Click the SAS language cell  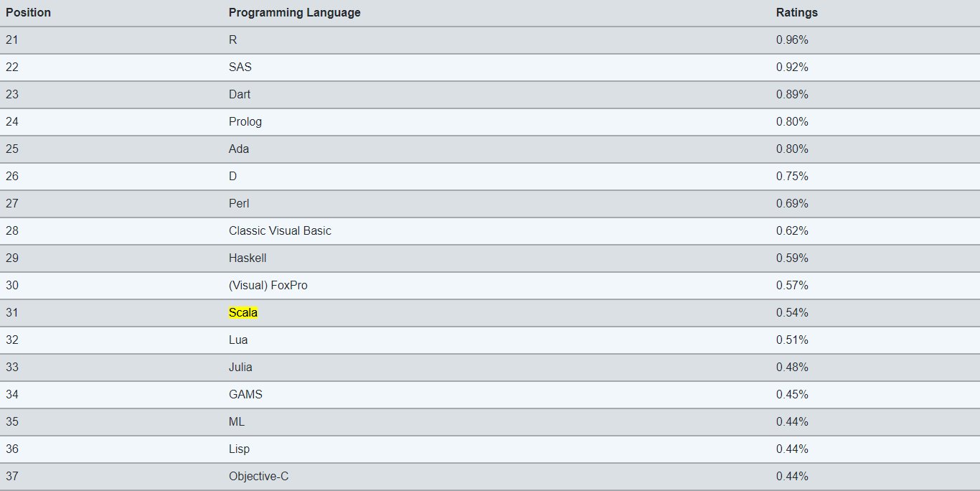240,67
